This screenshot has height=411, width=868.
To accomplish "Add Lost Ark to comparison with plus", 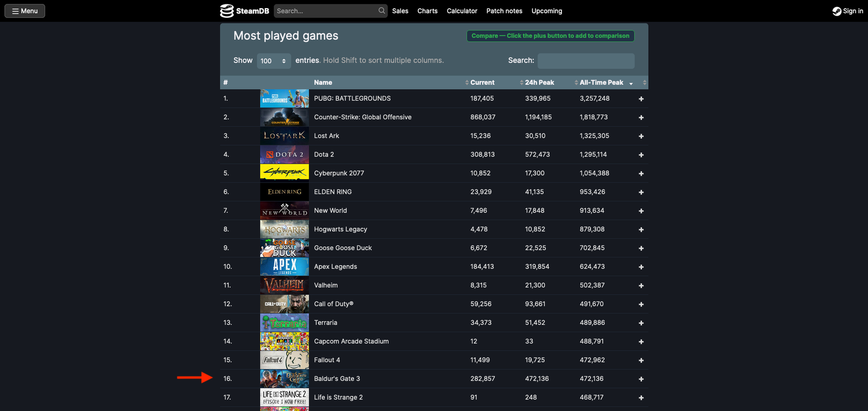I will coord(641,136).
